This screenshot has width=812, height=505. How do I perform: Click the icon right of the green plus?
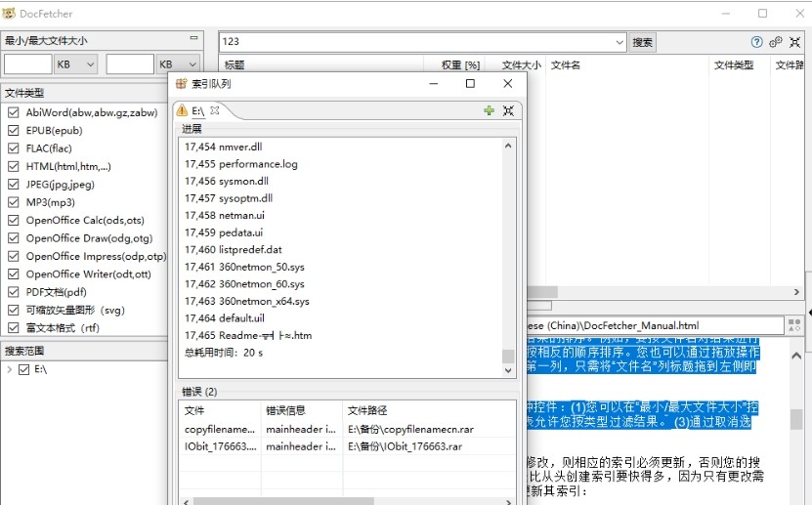tap(508, 110)
